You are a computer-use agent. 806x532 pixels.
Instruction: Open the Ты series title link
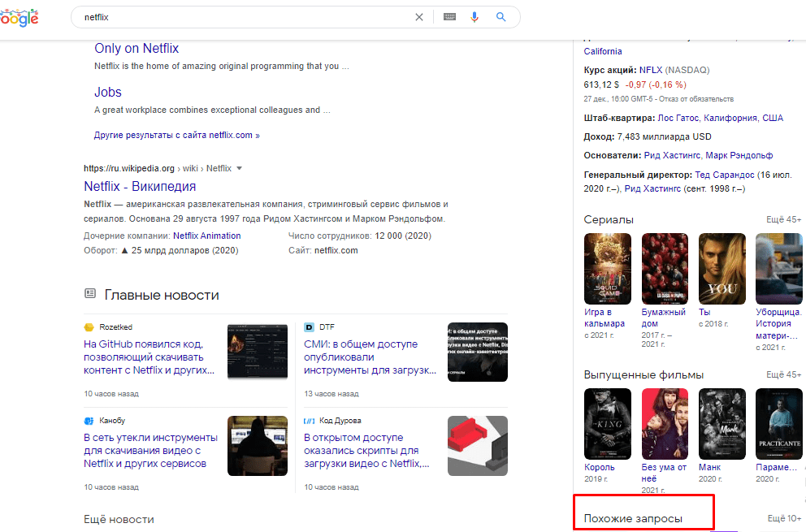point(704,312)
